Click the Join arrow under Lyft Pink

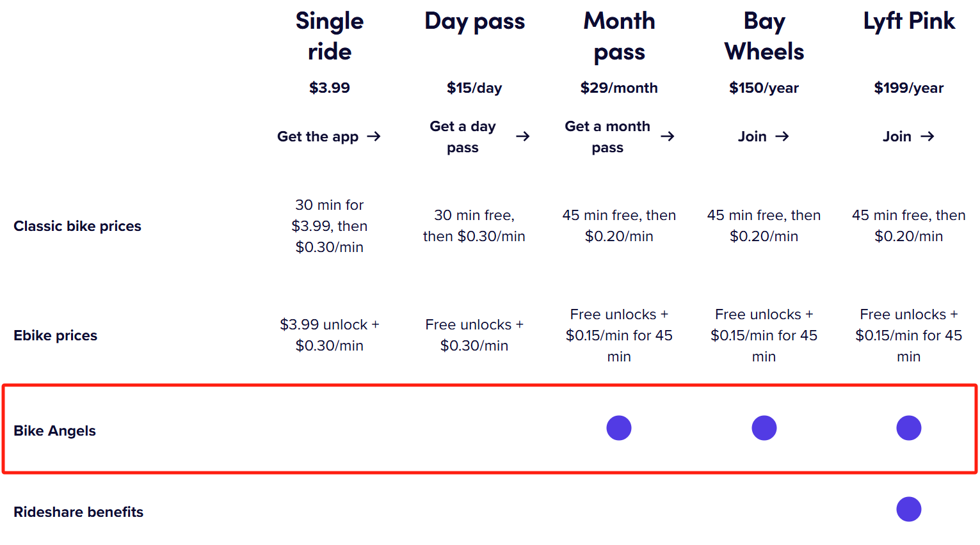coord(928,136)
